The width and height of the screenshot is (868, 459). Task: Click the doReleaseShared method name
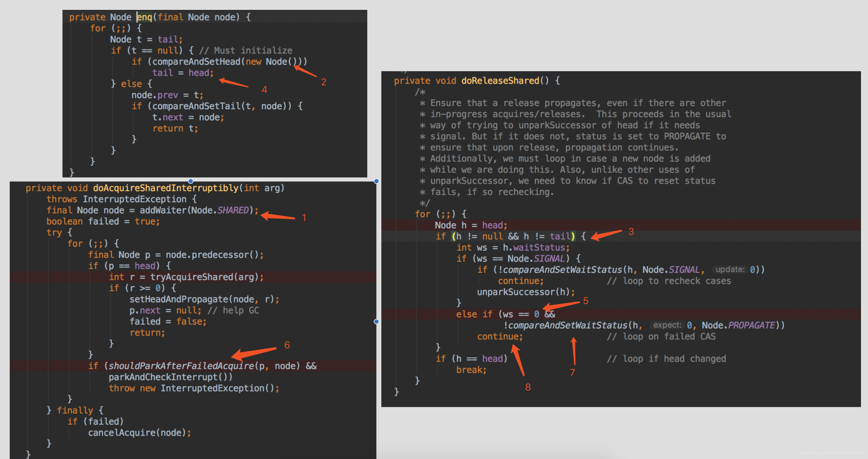pyautogui.click(x=500, y=80)
